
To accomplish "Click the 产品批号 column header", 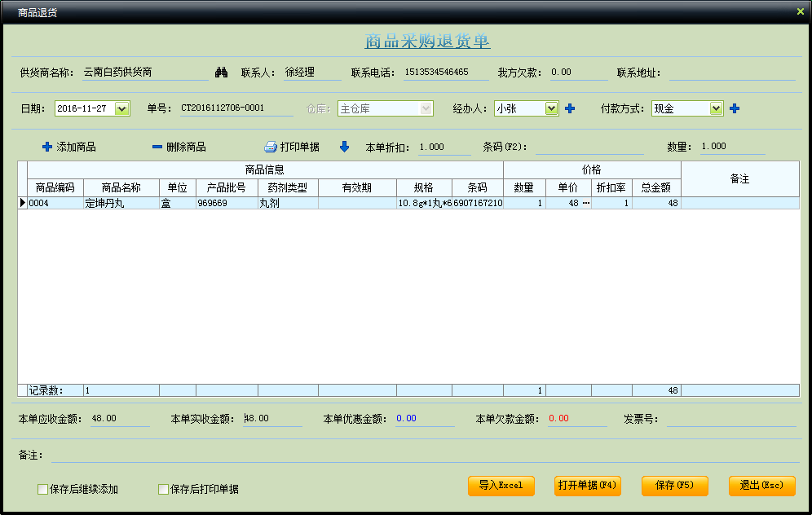I will tap(227, 188).
